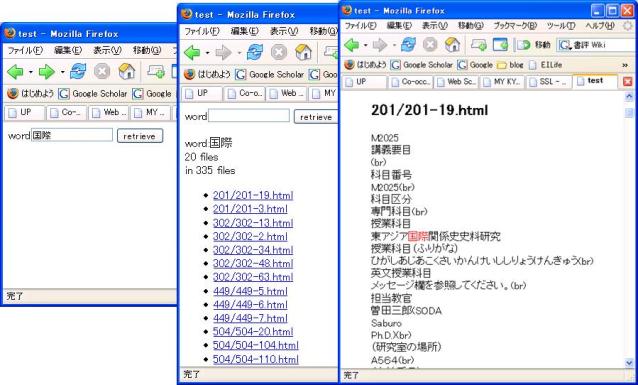Open the search engine dropdown in the search box
638x385 pixels.
[x=565, y=45]
